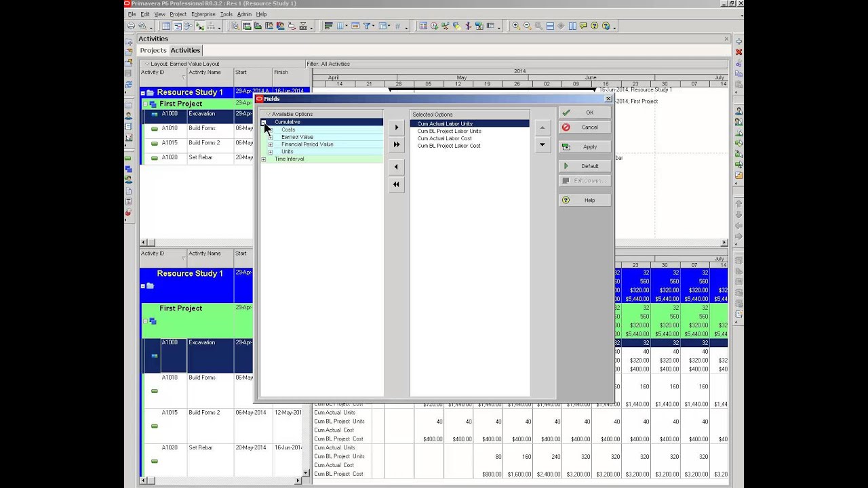868x488 pixels.
Task: Click the Filter funnel toolbar icon
Action: [x=368, y=26]
